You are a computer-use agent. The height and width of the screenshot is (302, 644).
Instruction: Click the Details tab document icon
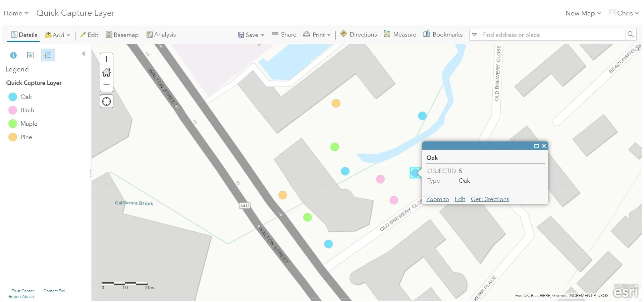[x=14, y=35]
